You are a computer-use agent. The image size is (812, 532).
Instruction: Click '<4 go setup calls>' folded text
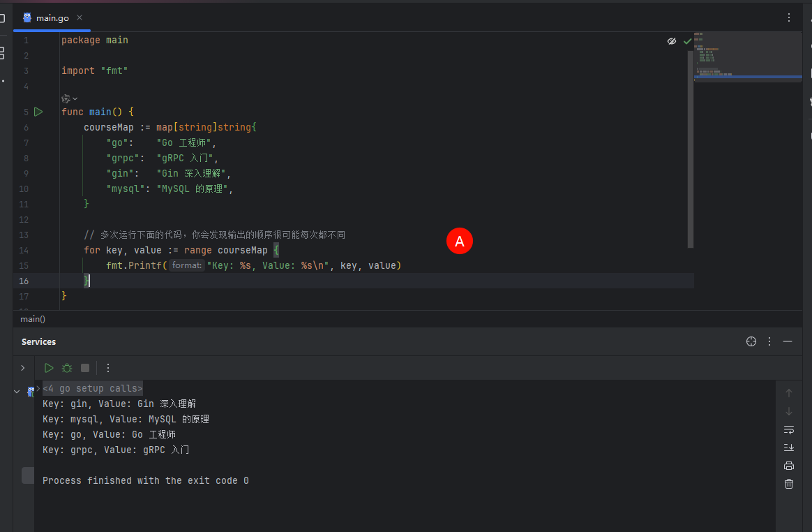click(93, 388)
